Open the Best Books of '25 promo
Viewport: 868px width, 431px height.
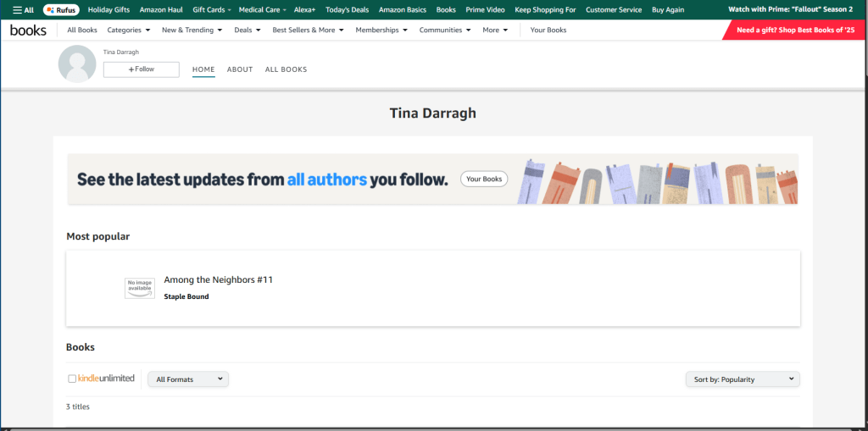[x=794, y=30]
